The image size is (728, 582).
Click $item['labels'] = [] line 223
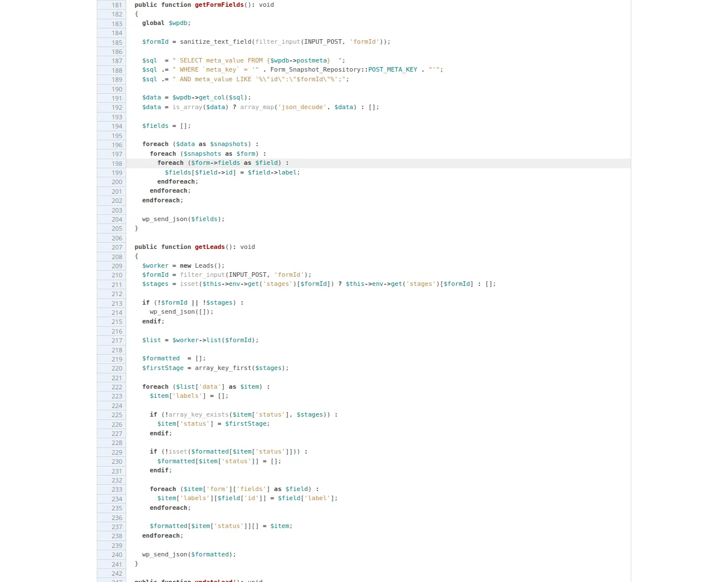(x=189, y=396)
